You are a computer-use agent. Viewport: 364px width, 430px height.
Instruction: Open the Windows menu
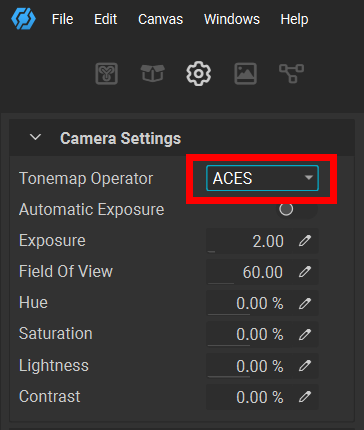tap(232, 19)
